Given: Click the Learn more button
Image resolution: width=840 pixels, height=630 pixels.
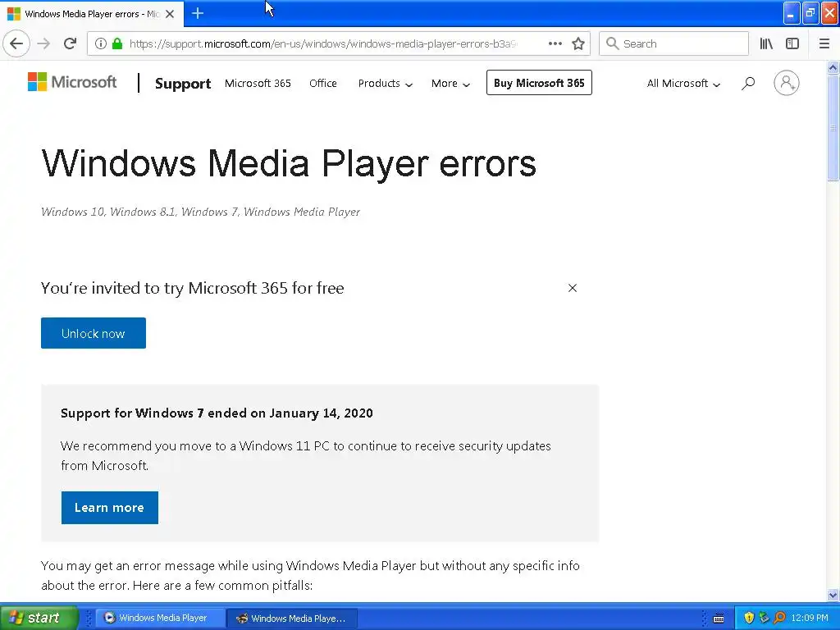Looking at the screenshot, I should point(109,507).
